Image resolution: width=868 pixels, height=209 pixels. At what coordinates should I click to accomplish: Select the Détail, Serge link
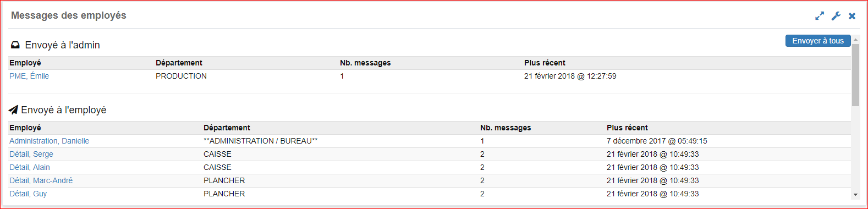click(x=31, y=154)
